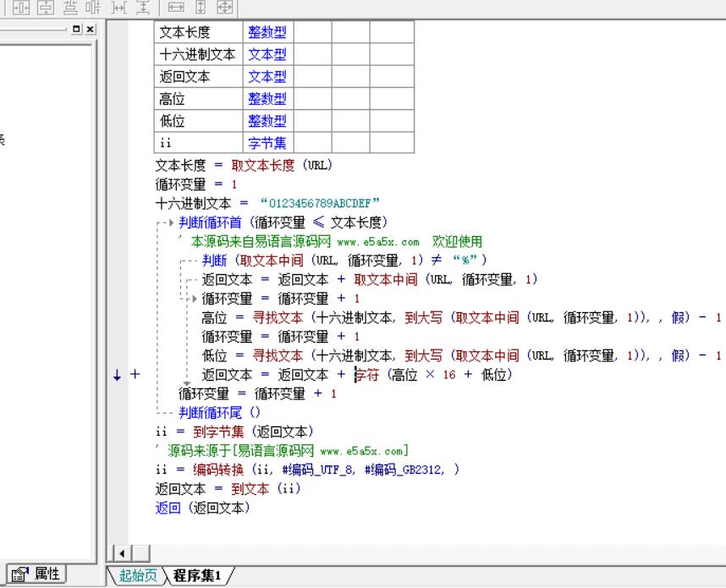The width and height of the screenshot is (726, 588).
Task: Click the #编码_UTF_8 constant
Action: click(x=318, y=470)
